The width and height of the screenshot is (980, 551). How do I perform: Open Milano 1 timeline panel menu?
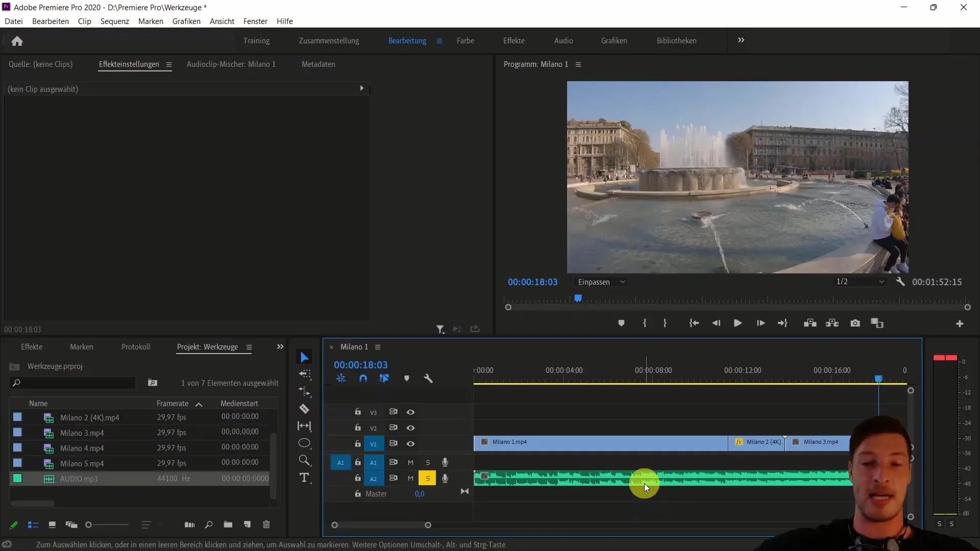[378, 347]
